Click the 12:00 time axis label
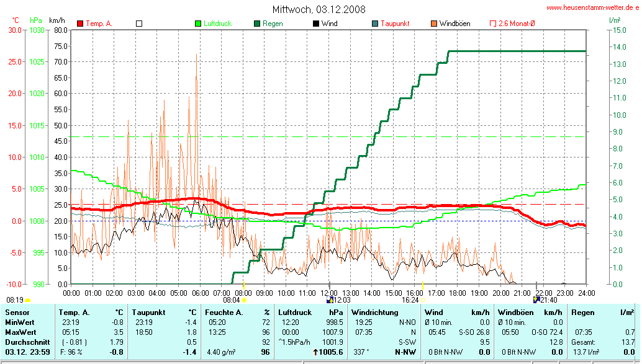The image size is (642, 364). click(329, 293)
